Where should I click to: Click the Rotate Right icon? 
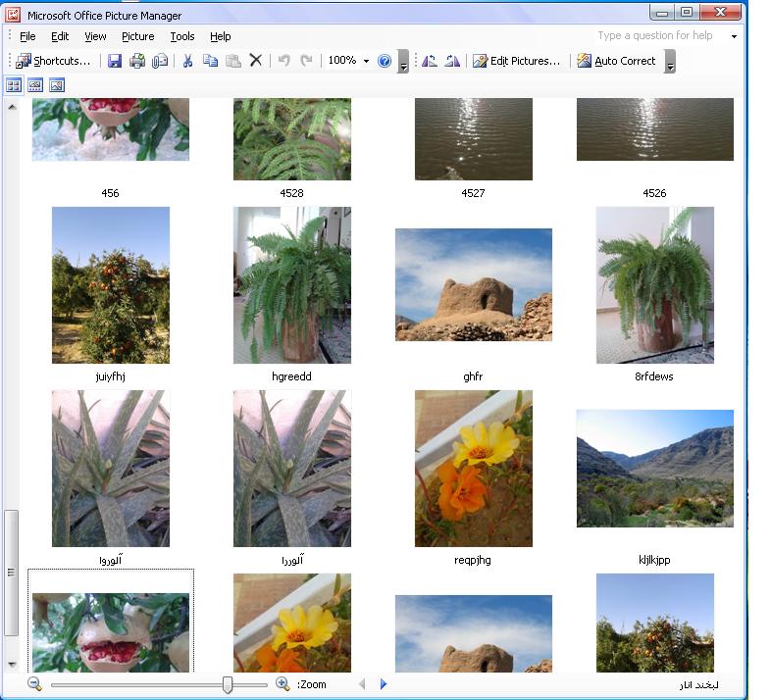click(452, 61)
